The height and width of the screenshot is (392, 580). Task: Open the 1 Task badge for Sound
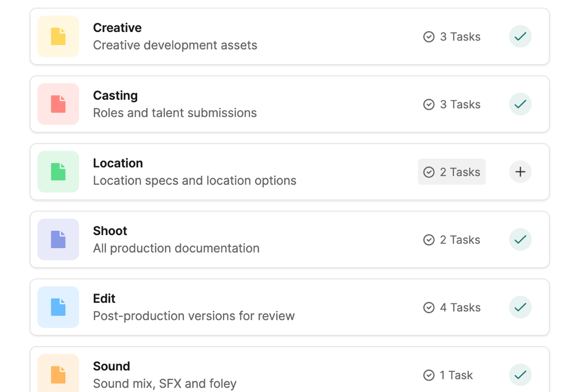pos(448,376)
